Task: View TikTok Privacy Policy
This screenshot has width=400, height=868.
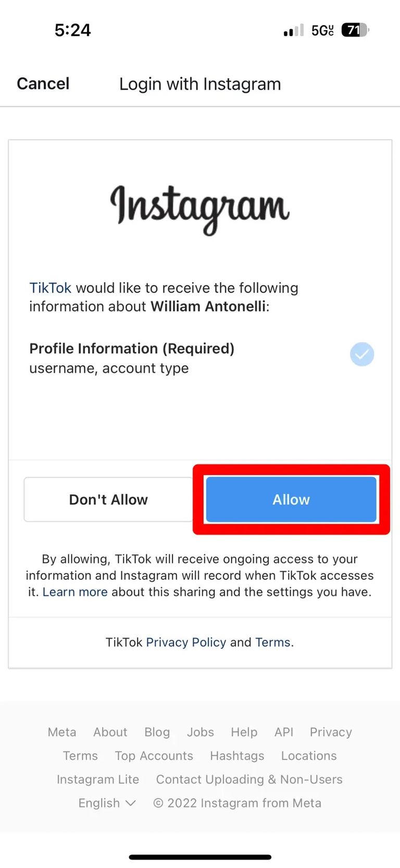Action: 186,642
